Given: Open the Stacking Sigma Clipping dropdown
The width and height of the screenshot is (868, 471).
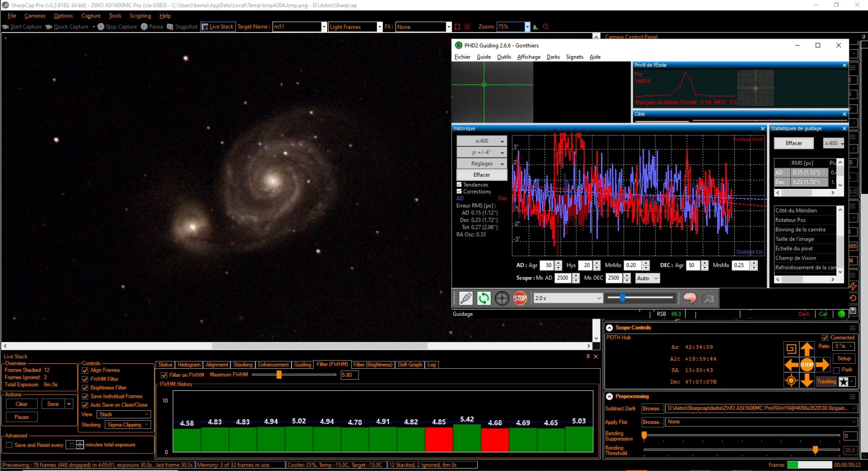Looking at the screenshot, I should pos(128,425).
